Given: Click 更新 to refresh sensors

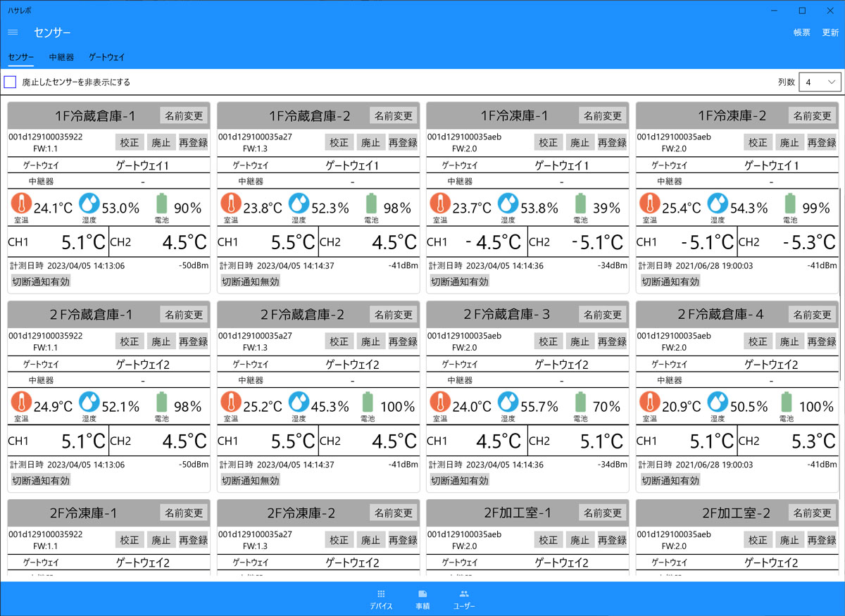Looking at the screenshot, I should [x=830, y=32].
